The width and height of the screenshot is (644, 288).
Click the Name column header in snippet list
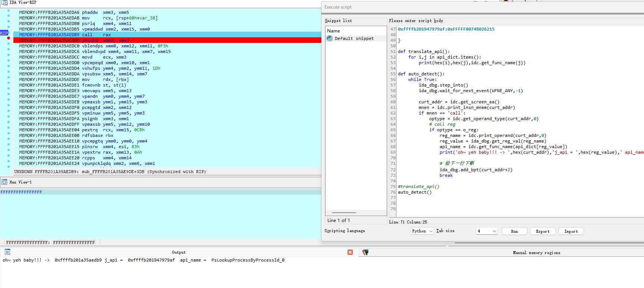[x=333, y=31]
